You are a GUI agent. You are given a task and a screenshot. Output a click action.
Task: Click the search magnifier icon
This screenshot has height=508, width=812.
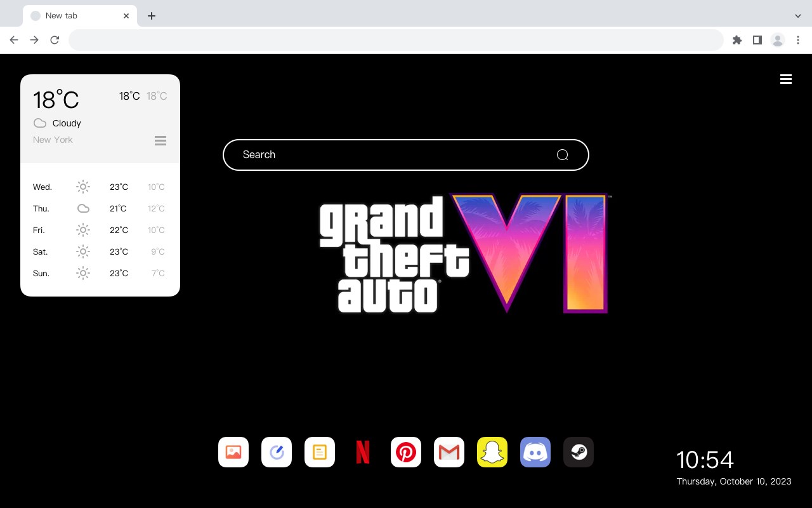coord(562,155)
